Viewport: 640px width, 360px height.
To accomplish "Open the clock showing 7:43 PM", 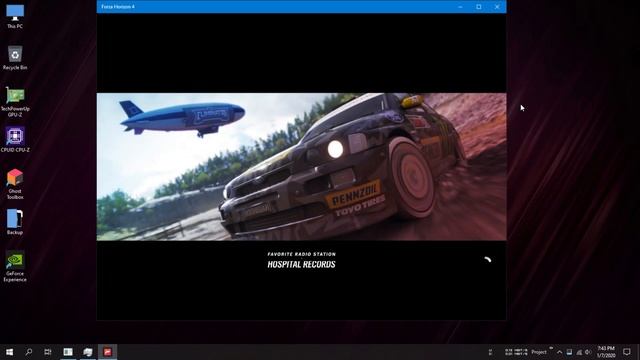I will coord(606,352).
